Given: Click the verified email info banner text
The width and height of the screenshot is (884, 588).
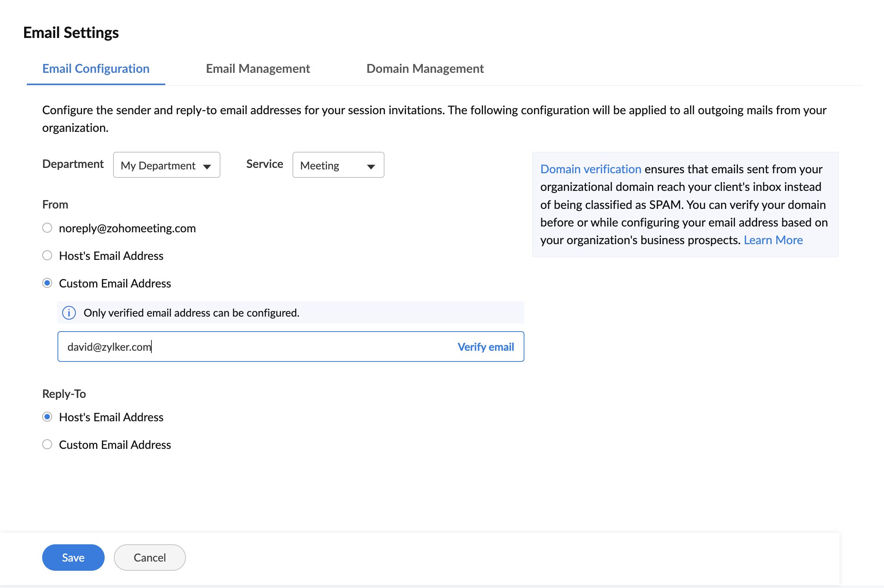Looking at the screenshot, I should 192,313.
